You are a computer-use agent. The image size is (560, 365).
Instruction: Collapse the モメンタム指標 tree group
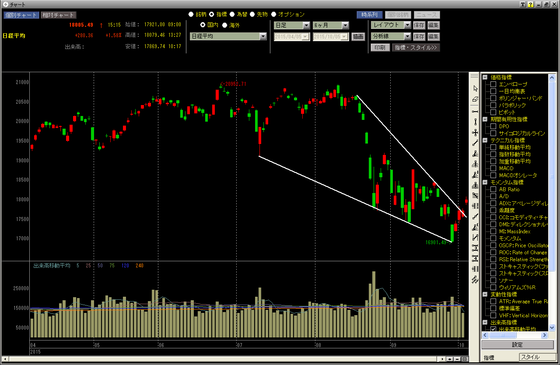[485, 182]
